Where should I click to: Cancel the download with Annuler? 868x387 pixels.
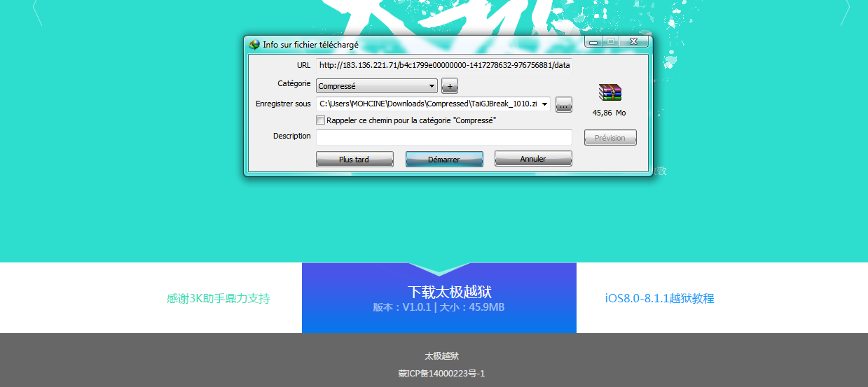click(533, 159)
